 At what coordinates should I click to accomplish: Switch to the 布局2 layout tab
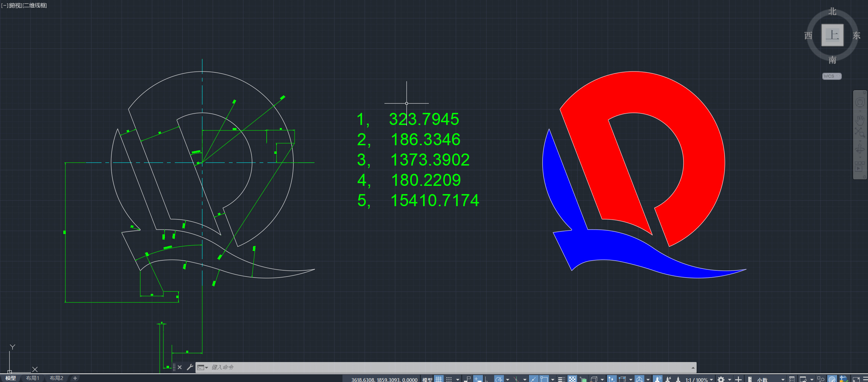tap(56, 378)
